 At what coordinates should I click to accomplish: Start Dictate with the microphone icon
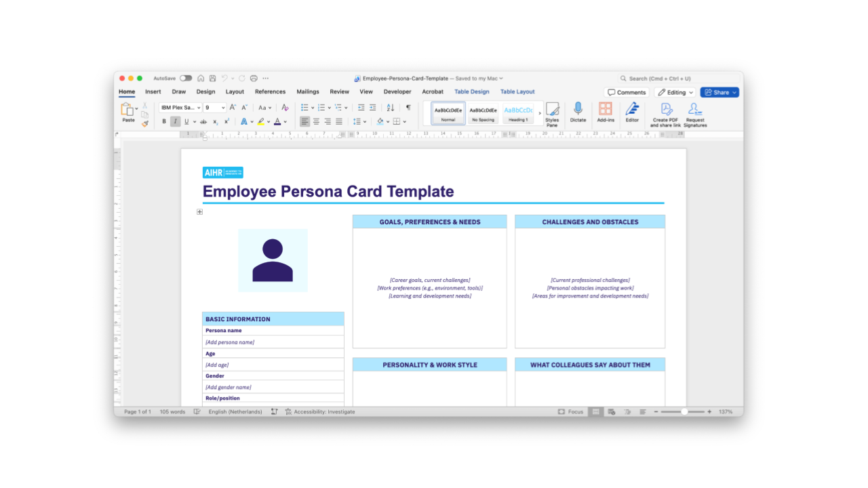(x=578, y=113)
